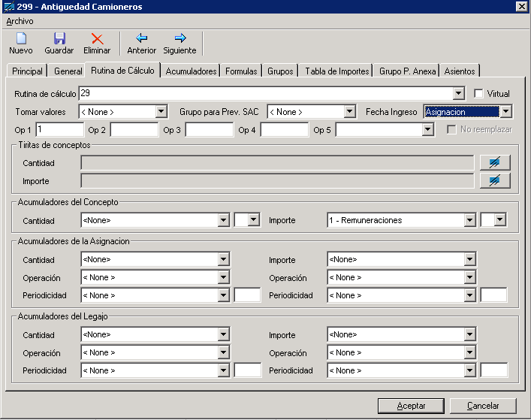
Task: Click the Op 2 input field
Action: pyautogui.click(x=134, y=130)
